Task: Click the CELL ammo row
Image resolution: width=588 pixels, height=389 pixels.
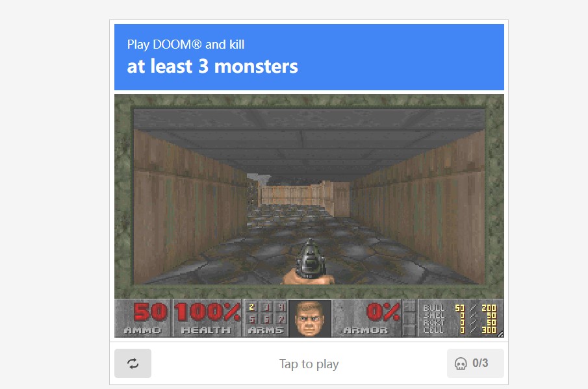Action: pyautogui.click(x=459, y=330)
